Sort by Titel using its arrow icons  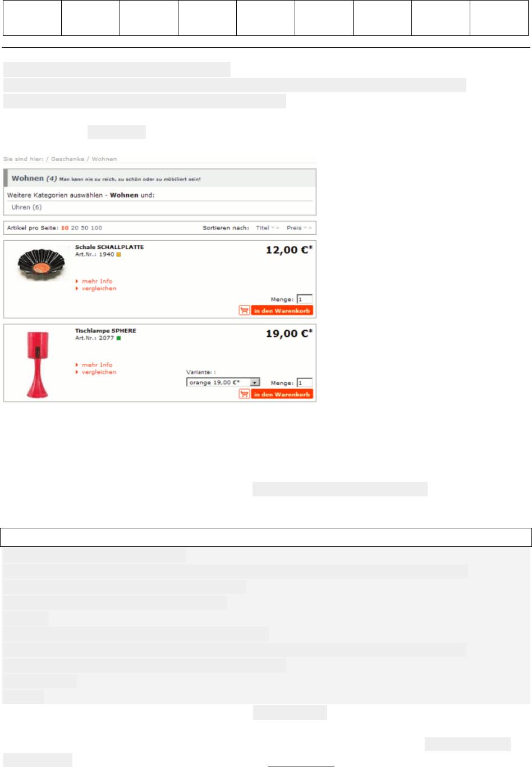pos(276,228)
